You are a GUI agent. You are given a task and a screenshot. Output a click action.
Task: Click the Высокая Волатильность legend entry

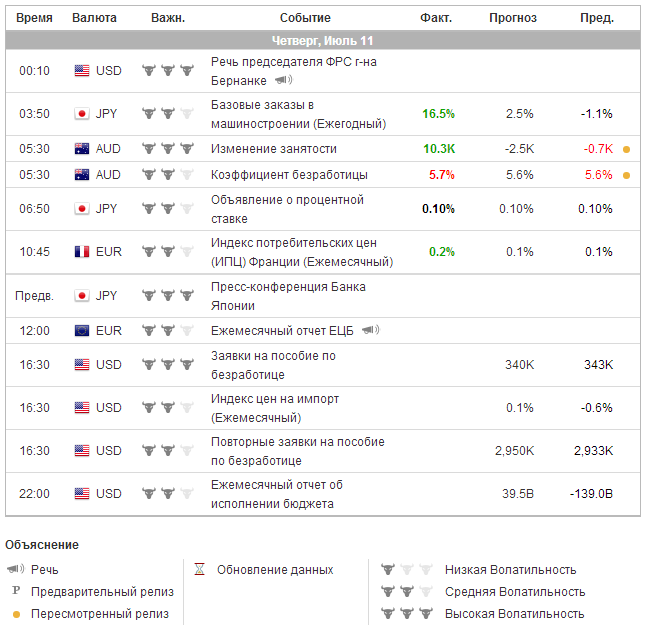tap(514, 614)
